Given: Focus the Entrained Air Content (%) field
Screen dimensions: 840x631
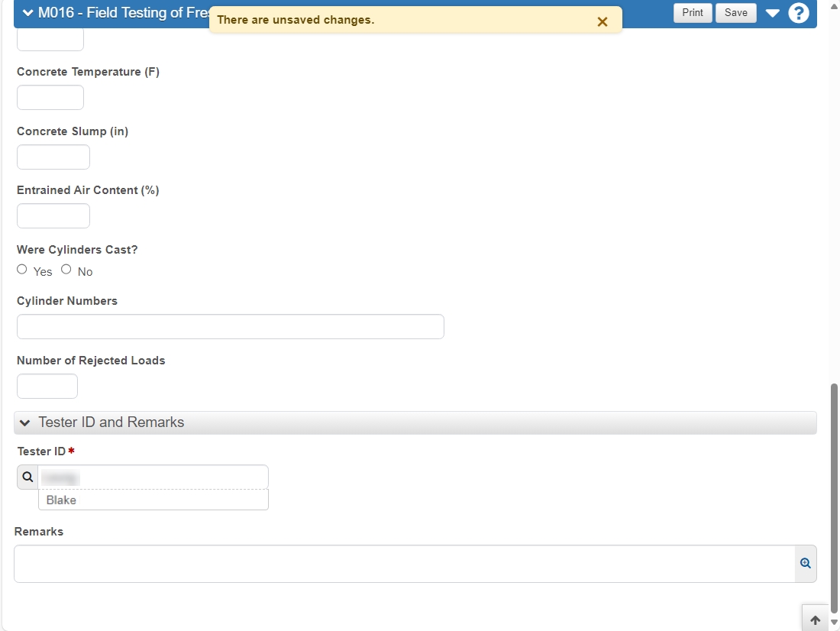Looking at the screenshot, I should click(x=53, y=216).
